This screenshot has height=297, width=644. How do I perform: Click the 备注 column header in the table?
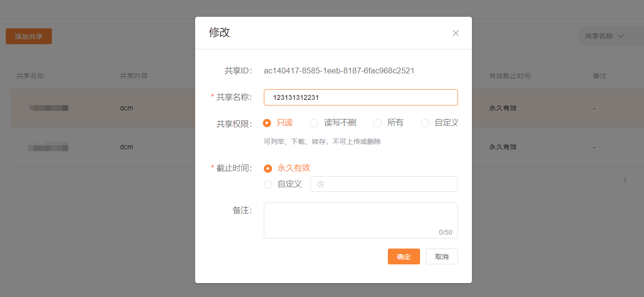[600, 76]
